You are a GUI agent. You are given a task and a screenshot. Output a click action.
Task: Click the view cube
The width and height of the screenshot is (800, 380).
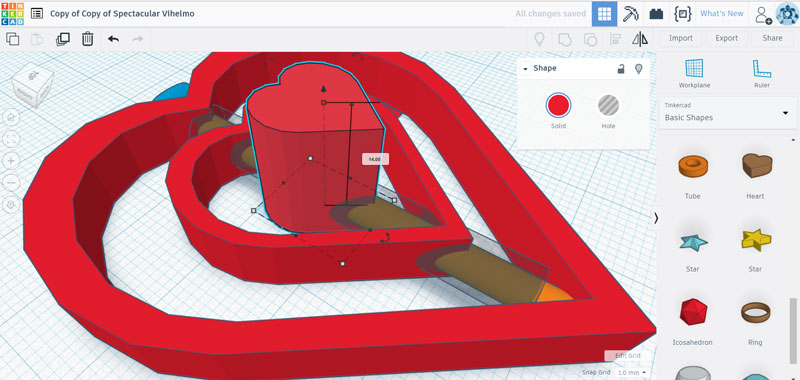coord(33,85)
